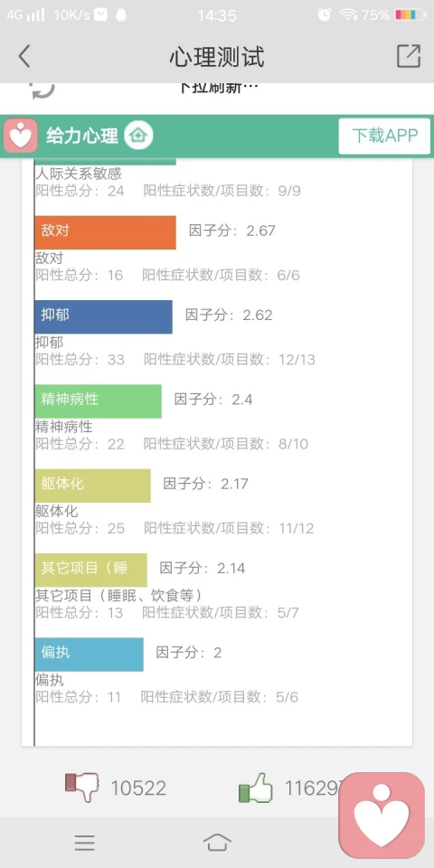Open the green home icon beside 给力心理
The width and height of the screenshot is (434, 868).
click(138, 135)
